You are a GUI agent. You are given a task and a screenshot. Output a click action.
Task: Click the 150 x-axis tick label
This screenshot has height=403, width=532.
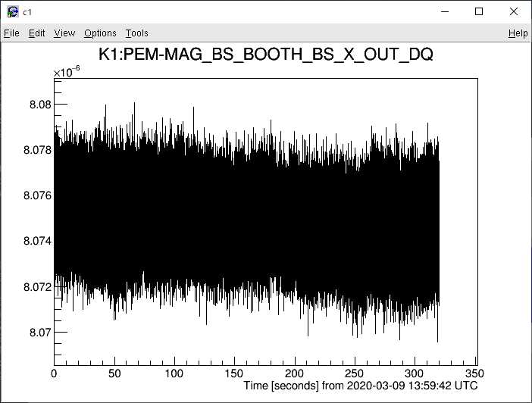tap(234, 373)
